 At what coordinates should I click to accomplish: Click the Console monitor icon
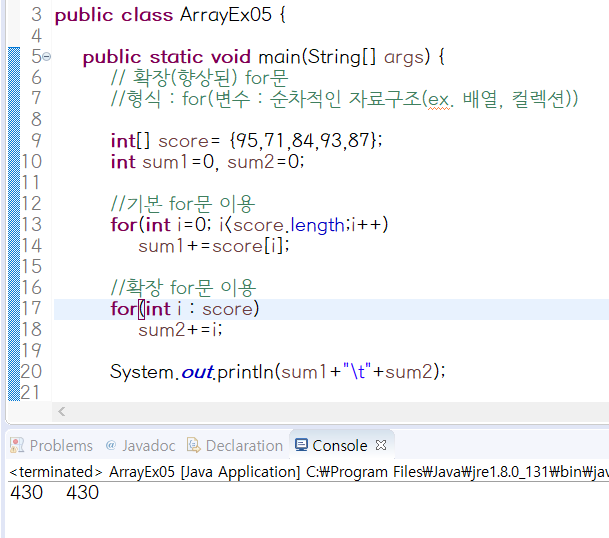click(301, 445)
